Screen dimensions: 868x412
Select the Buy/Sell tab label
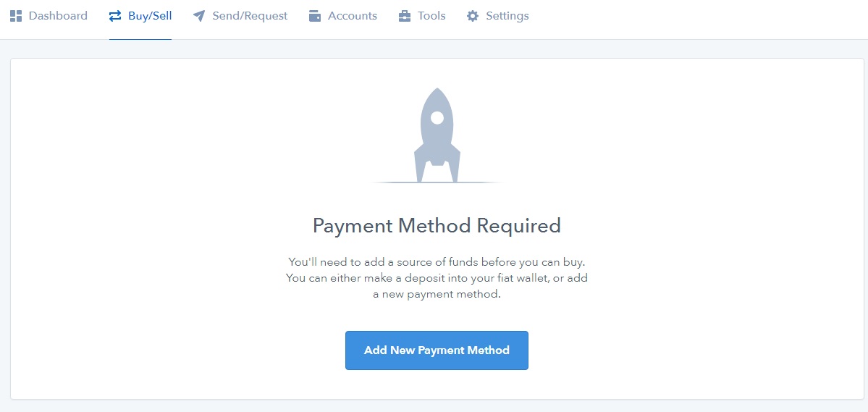coord(150,16)
